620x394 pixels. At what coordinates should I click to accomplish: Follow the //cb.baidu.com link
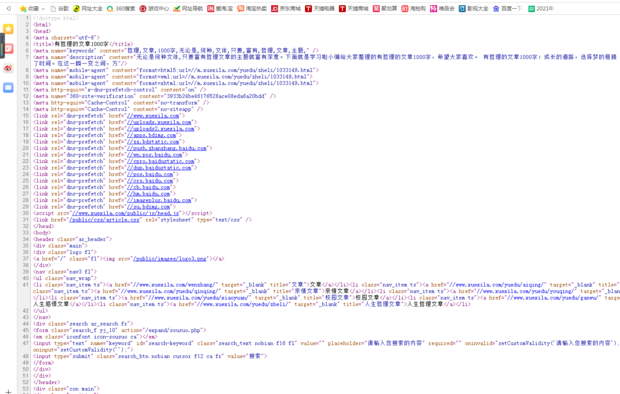pyautogui.click(x=148, y=187)
